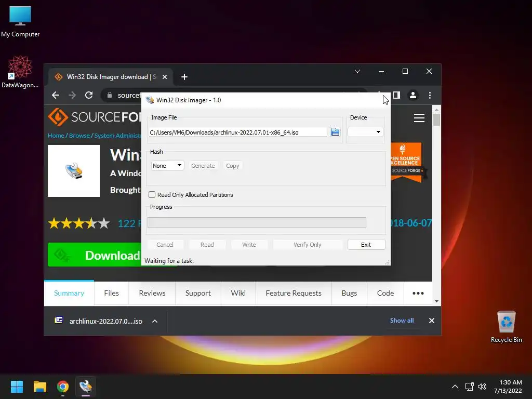Open the SourceForge hamburger menu

pos(419,118)
